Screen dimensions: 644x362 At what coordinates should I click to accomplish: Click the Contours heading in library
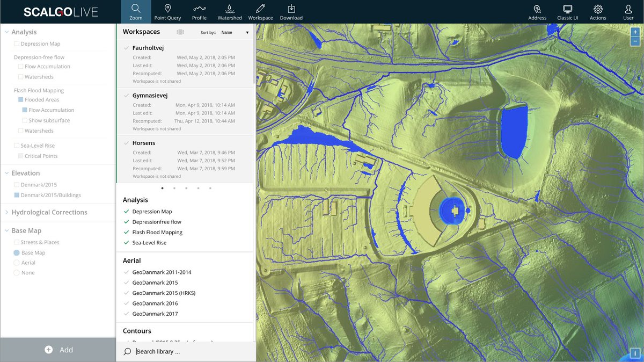tap(137, 331)
